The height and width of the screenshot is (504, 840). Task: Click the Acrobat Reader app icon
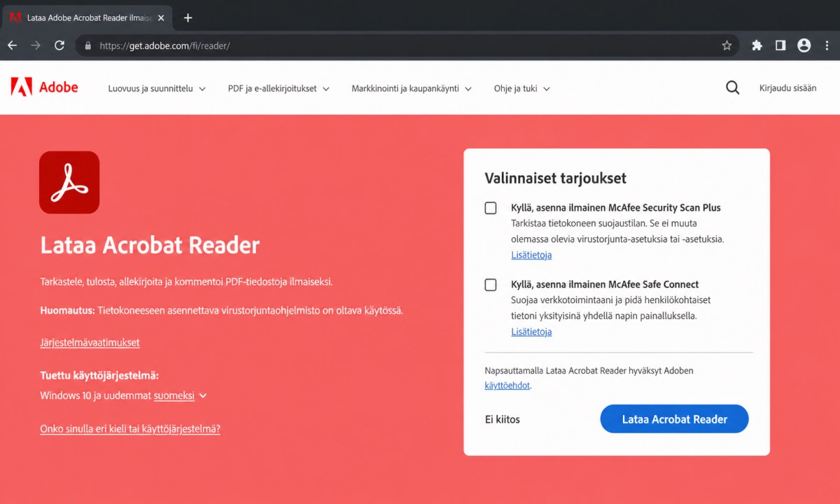(69, 182)
